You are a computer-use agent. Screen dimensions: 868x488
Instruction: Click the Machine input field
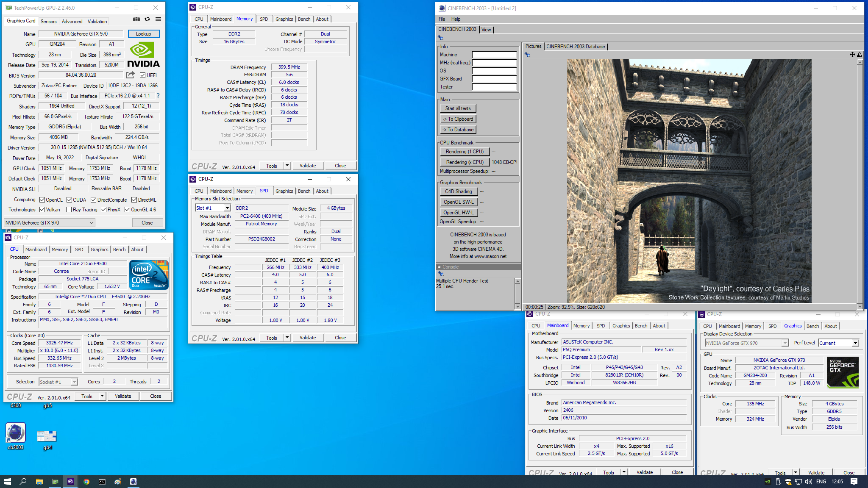[494, 55]
